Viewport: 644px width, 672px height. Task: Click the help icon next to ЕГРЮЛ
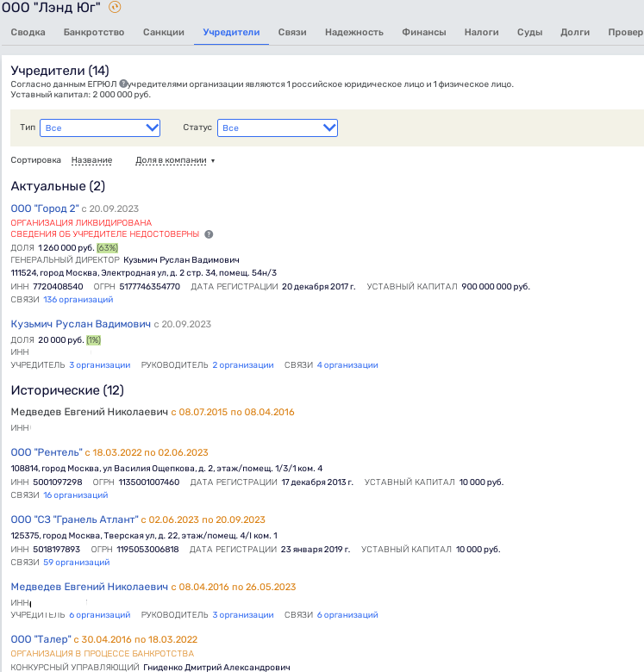[x=123, y=84]
